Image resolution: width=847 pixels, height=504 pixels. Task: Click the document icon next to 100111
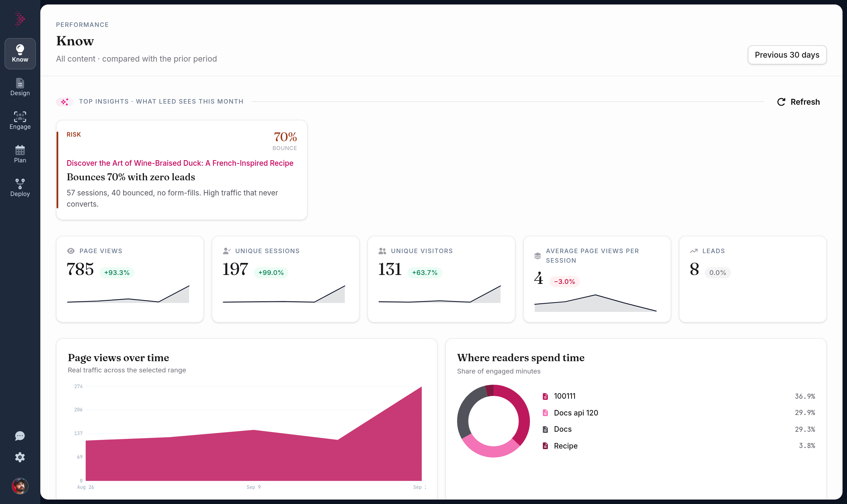(x=545, y=396)
